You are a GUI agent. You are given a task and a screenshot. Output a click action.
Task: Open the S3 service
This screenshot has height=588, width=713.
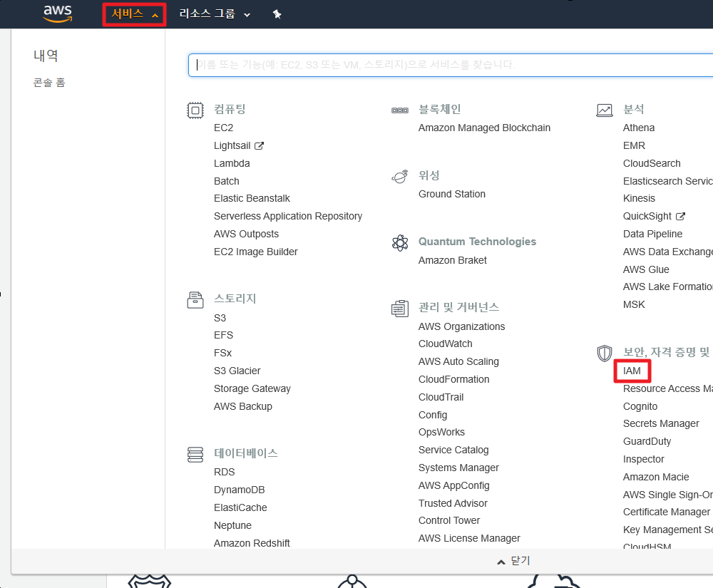coord(220,318)
